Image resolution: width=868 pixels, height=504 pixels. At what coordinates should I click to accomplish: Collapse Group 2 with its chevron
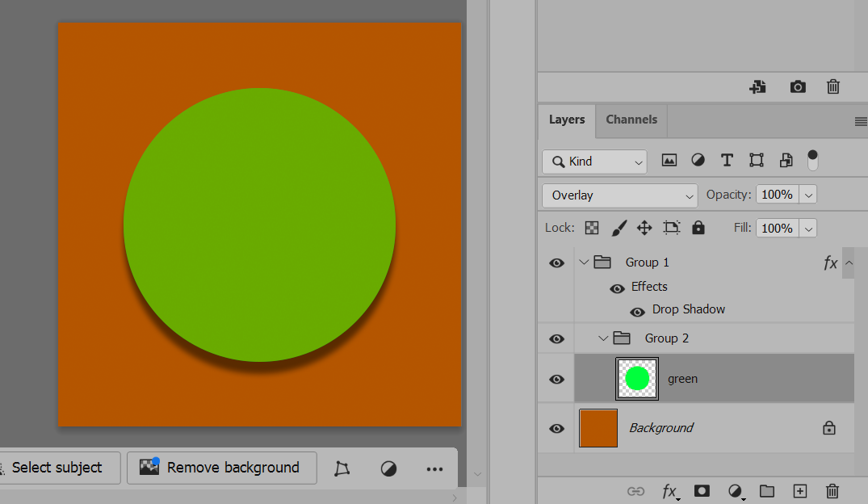pos(603,338)
